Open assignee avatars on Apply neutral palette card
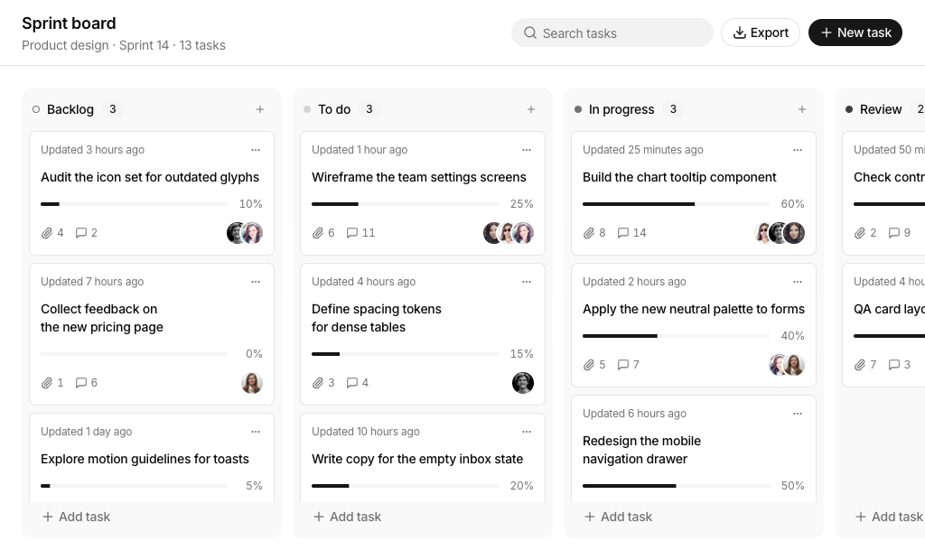The image size is (925, 560). pyautogui.click(x=787, y=365)
